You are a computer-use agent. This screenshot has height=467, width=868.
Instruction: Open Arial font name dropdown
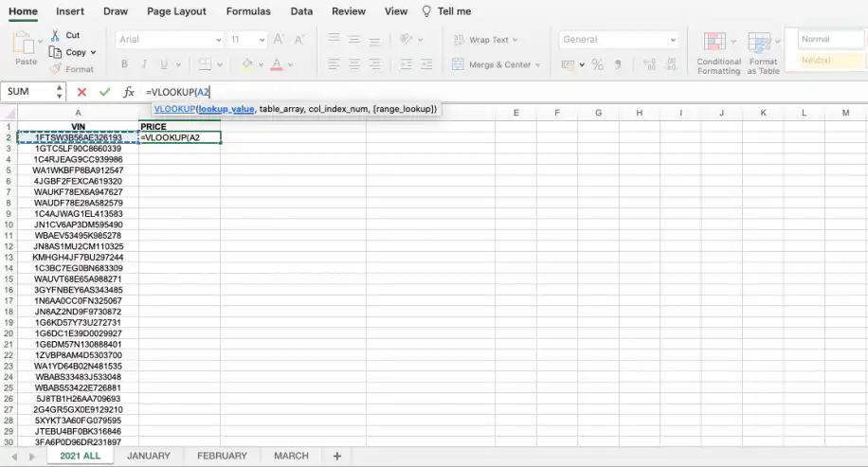tap(219, 40)
